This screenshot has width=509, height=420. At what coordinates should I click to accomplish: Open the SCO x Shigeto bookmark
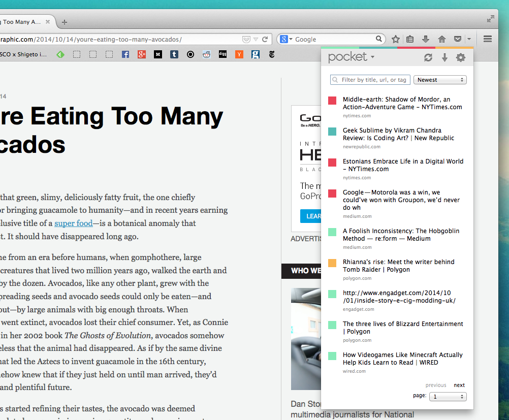click(x=23, y=54)
